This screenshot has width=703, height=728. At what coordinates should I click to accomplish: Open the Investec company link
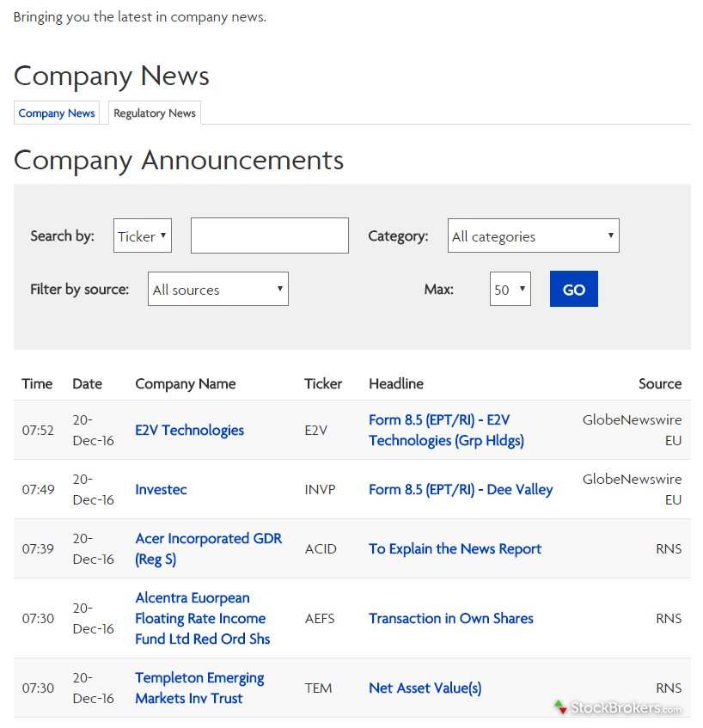161,489
